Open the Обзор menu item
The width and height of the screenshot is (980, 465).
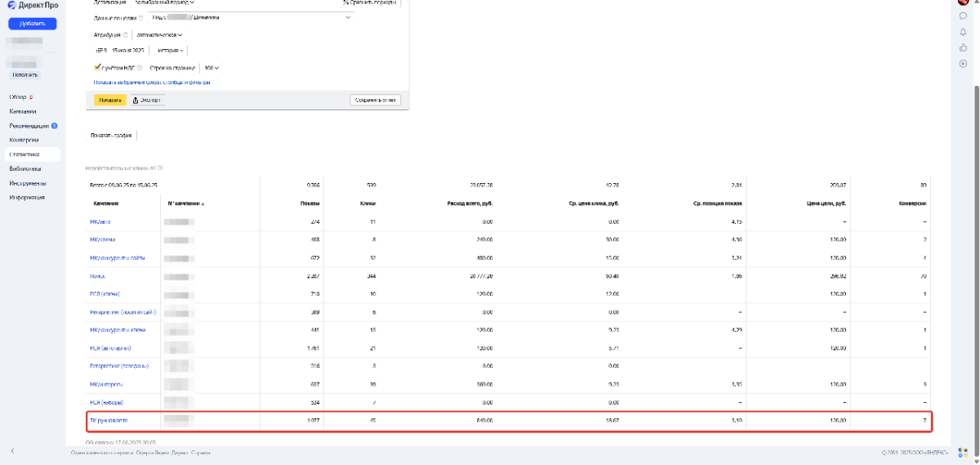point(19,97)
